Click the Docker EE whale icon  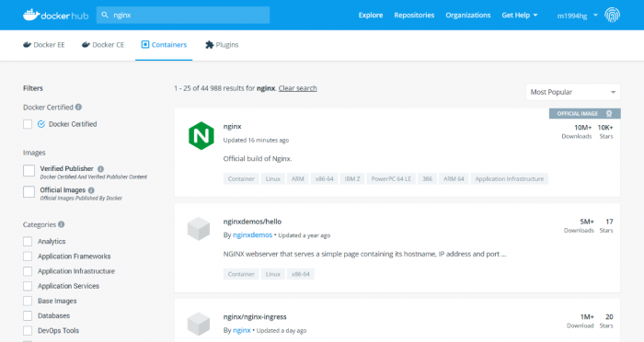coord(27,45)
